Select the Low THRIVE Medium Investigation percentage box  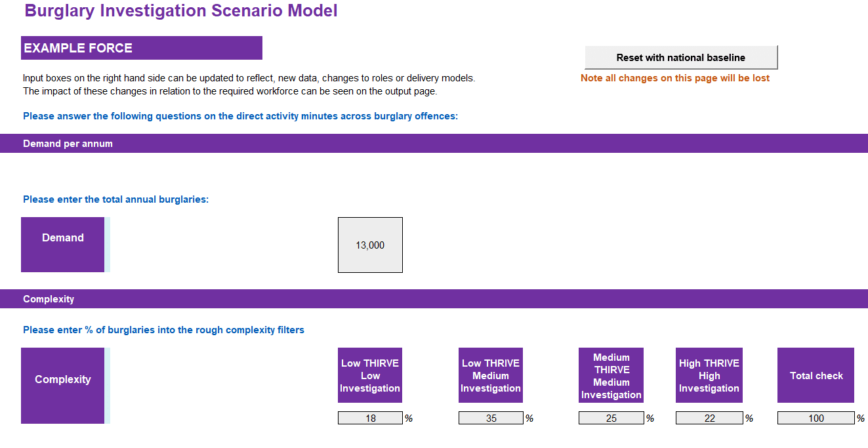coord(491,417)
